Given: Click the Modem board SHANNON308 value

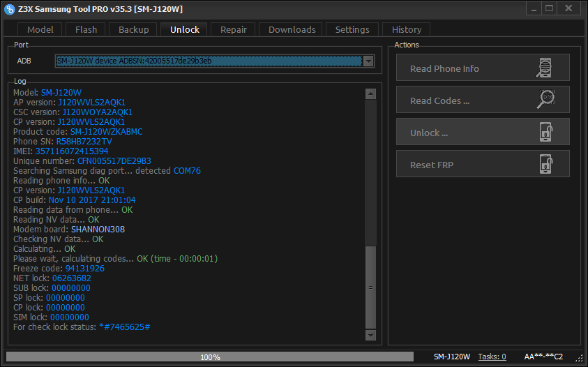Looking at the screenshot, I should (98, 230).
